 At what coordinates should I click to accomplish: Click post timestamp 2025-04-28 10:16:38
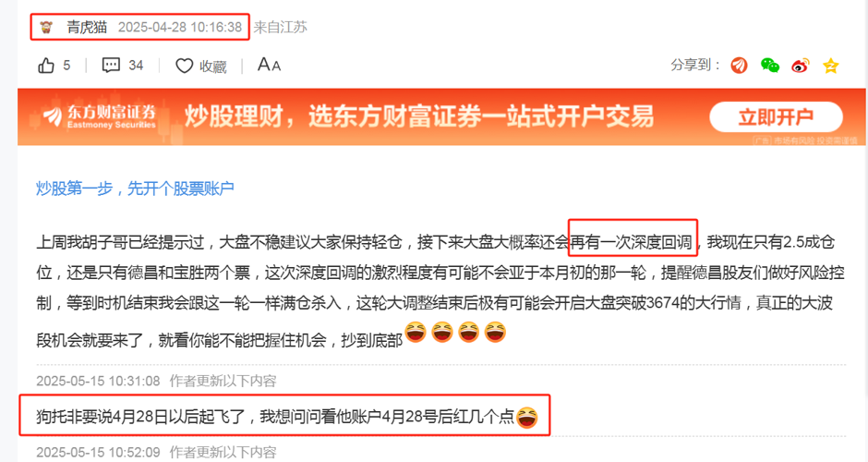[180, 27]
